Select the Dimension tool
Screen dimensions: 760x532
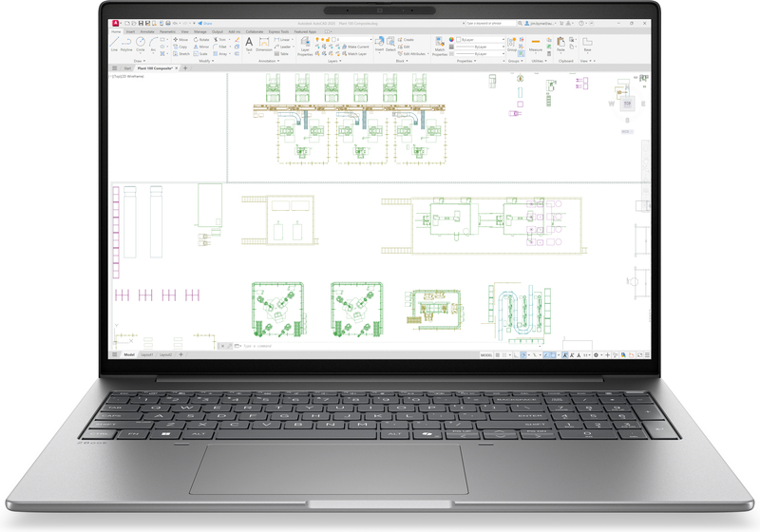pyautogui.click(x=264, y=44)
